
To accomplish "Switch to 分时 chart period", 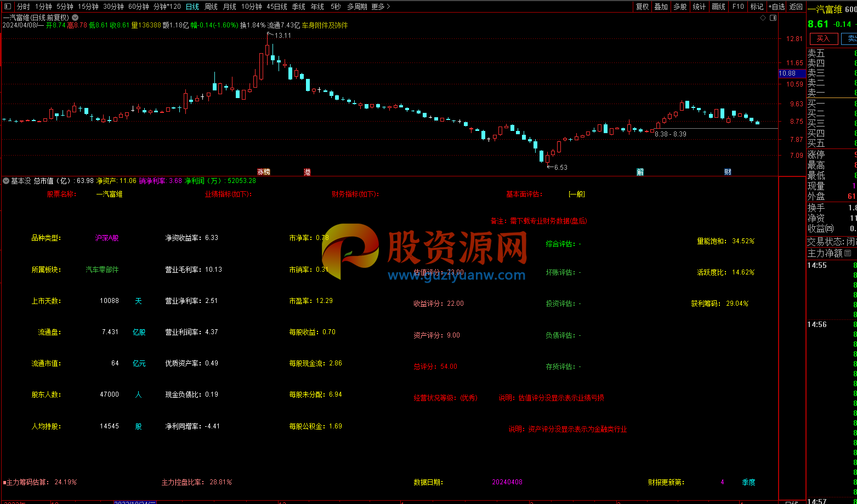I will pyautogui.click(x=24, y=7).
